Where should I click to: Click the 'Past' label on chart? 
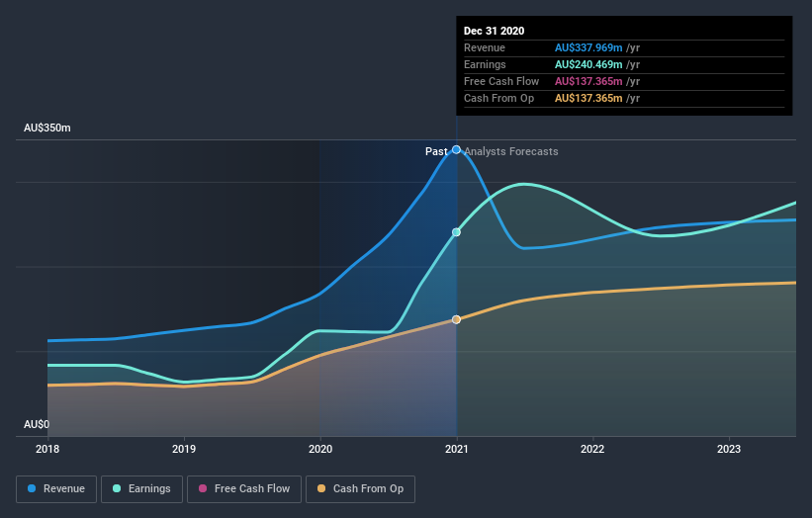(436, 151)
